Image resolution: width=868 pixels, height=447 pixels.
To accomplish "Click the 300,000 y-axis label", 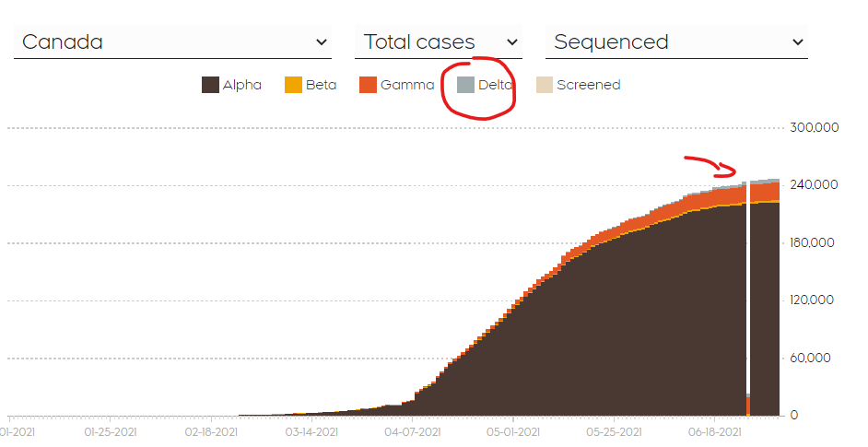I will coord(814,127).
